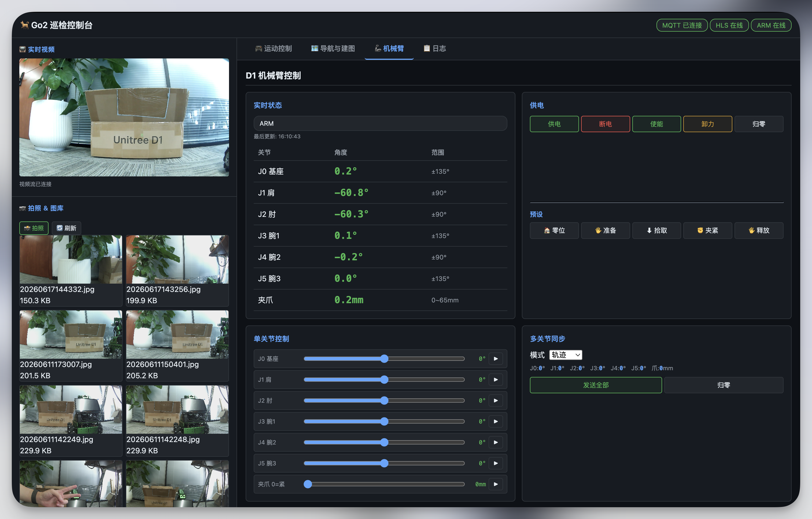The height and width of the screenshot is (519, 812).
Task: Click the 供电 power-on button
Action: tap(554, 124)
